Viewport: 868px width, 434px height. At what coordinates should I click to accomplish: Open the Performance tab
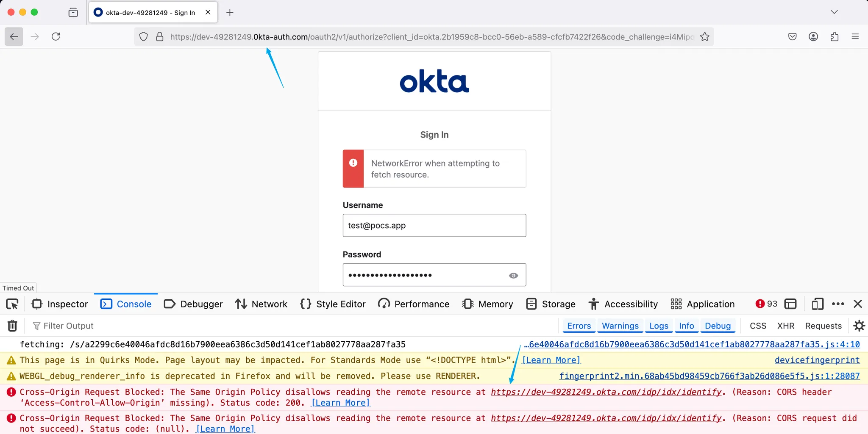[x=413, y=304]
